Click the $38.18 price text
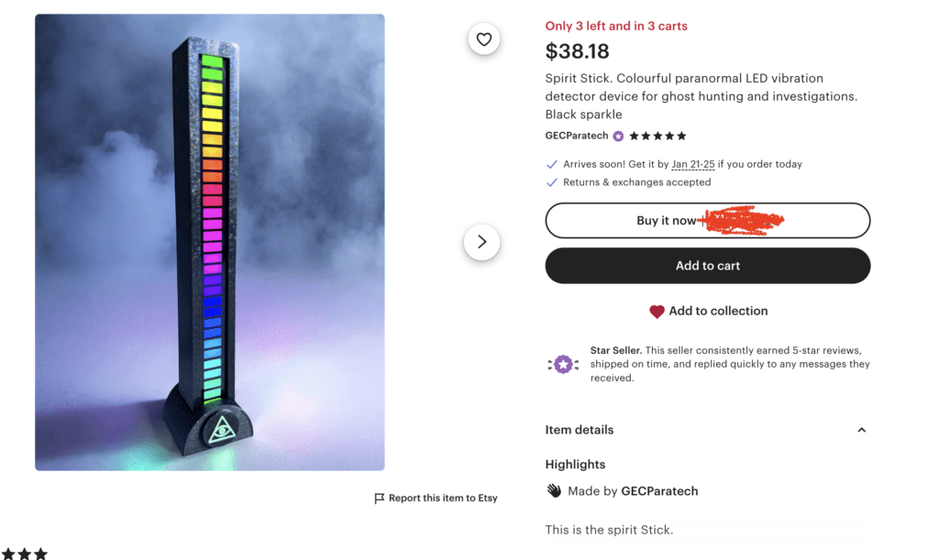Image resolution: width=939 pixels, height=560 pixels. pos(577,51)
